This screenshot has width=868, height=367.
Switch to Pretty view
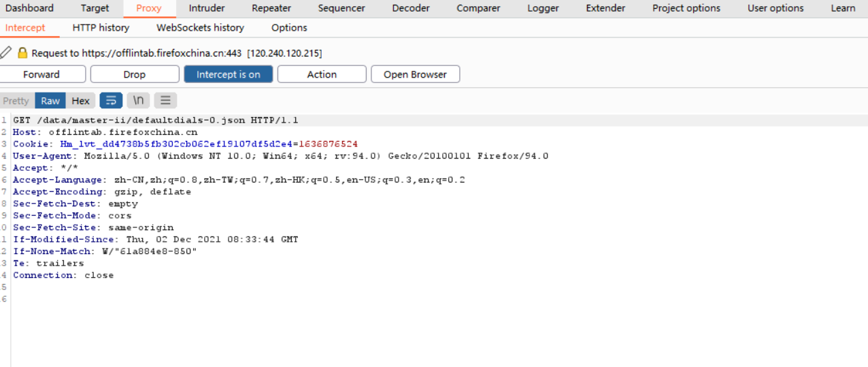16,101
